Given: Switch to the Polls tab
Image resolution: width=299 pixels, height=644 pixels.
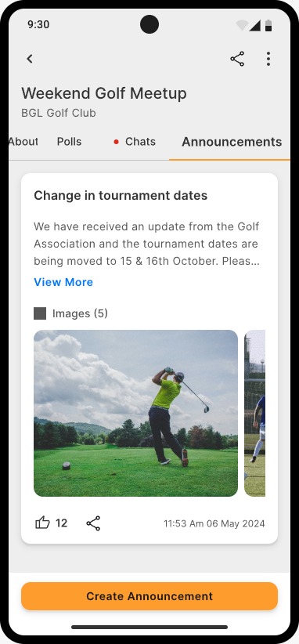Looking at the screenshot, I should pos(69,142).
